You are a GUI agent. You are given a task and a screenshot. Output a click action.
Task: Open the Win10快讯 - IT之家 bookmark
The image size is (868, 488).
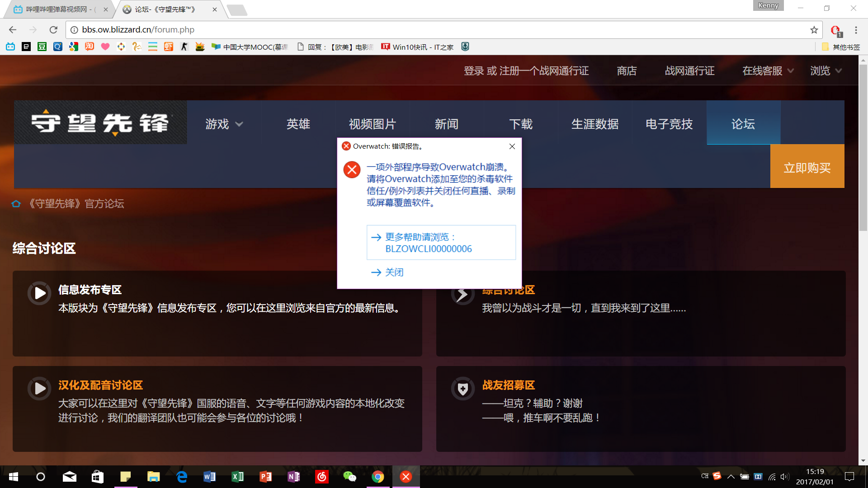click(417, 47)
